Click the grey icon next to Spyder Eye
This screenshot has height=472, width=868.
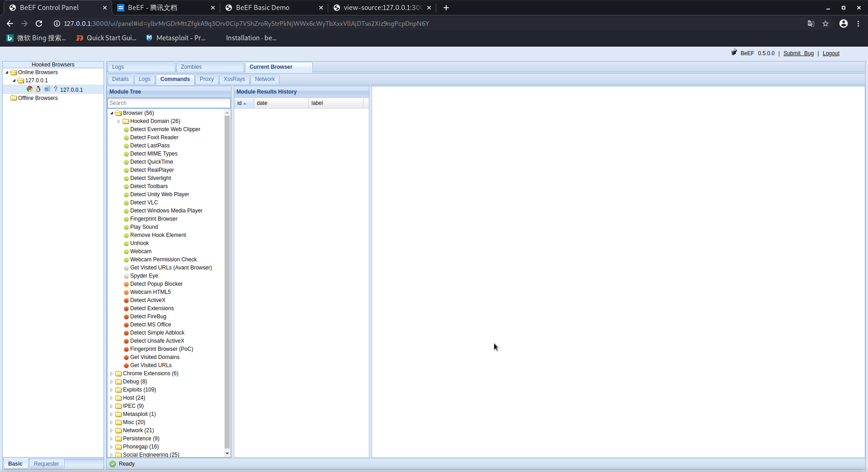click(126, 276)
